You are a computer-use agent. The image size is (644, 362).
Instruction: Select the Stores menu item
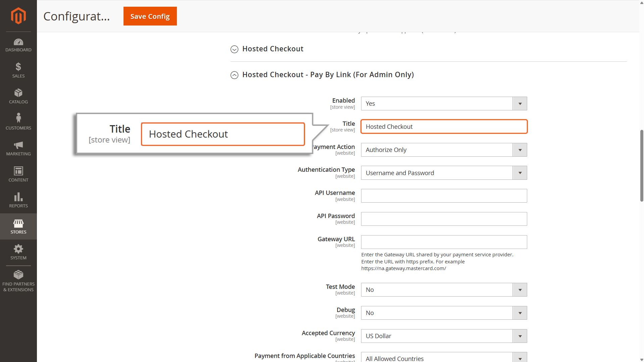click(18, 226)
